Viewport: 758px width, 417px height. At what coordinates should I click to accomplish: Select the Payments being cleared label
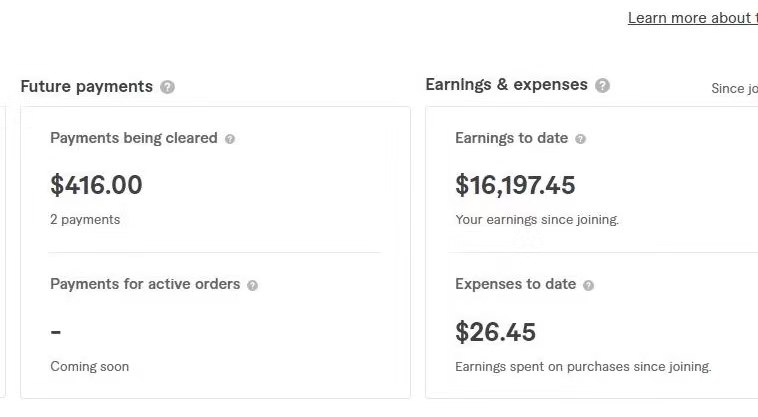pos(133,138)
